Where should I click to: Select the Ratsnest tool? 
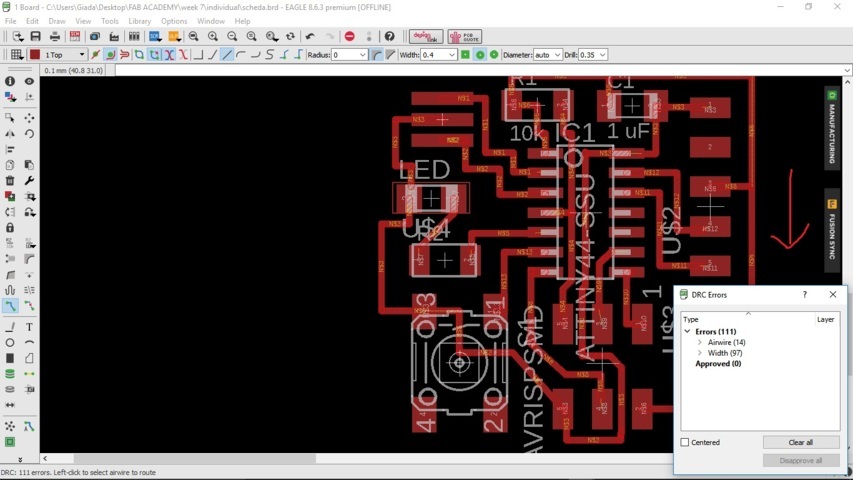pos(10,426)
